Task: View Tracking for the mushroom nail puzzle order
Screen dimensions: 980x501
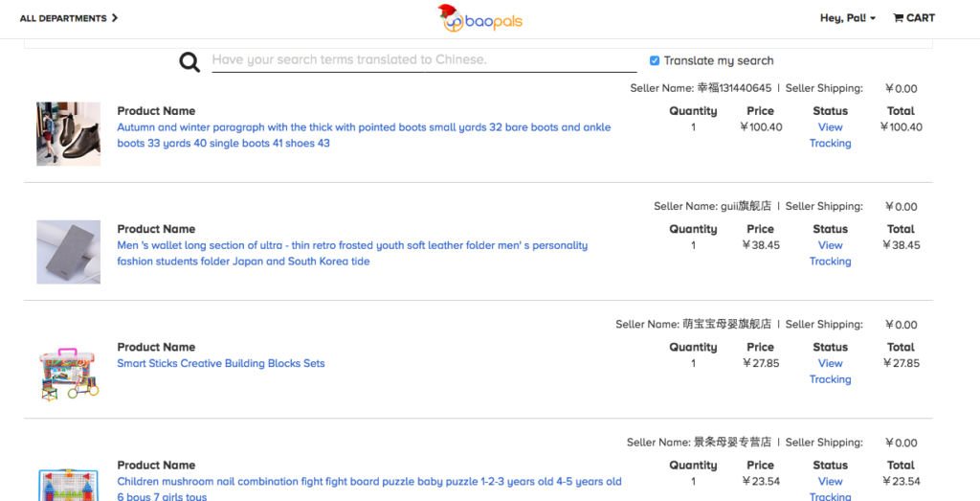Action: pos(830,489)
